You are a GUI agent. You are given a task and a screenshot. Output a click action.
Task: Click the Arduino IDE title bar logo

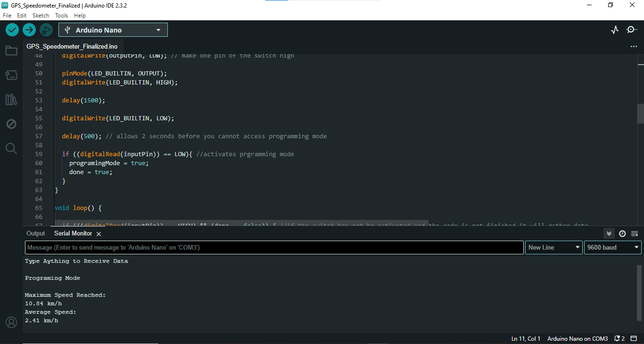pyautogui.click(x=5, y=5)
